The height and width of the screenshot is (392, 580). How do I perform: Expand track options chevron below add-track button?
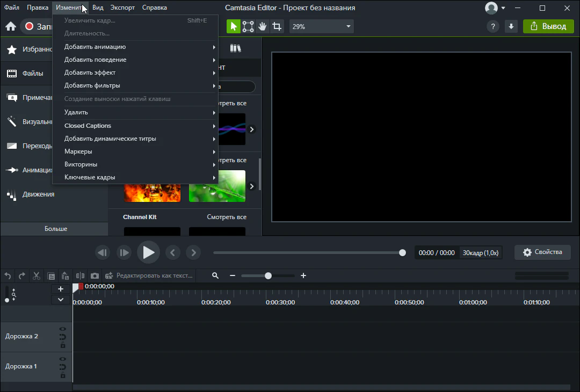61,300
